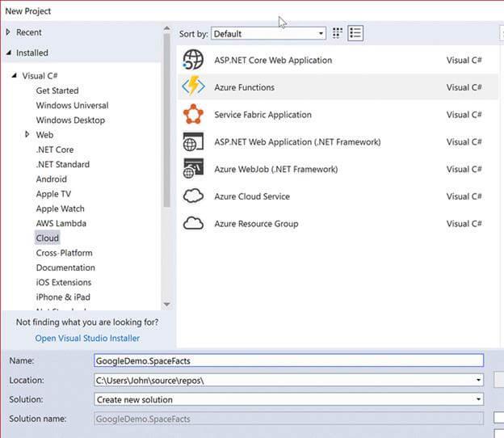504x438 pixels.
Task: Select the Azure Resource Group template
Action: 338,224
